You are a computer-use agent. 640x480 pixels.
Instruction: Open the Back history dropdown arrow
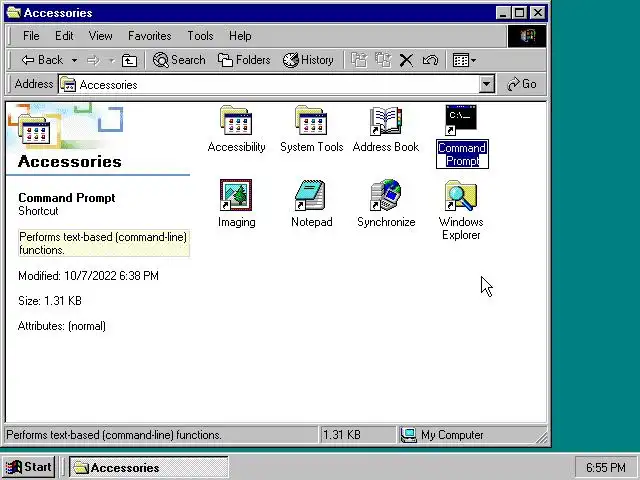[74, 60]
